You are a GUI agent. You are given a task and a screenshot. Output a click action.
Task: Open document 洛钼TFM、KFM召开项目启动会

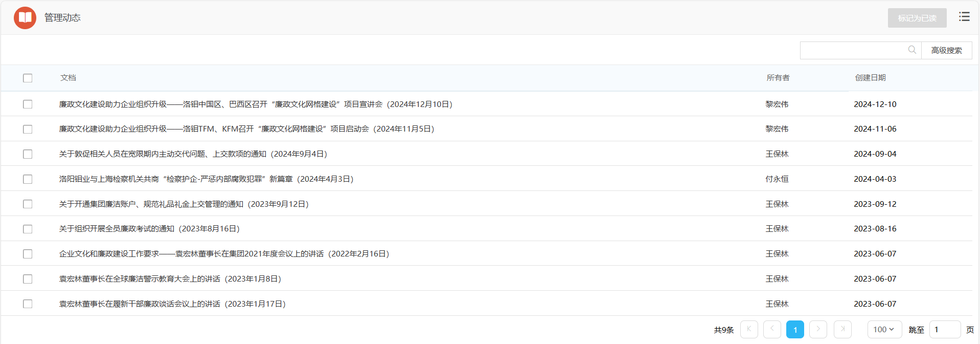(x=246, y=129)
